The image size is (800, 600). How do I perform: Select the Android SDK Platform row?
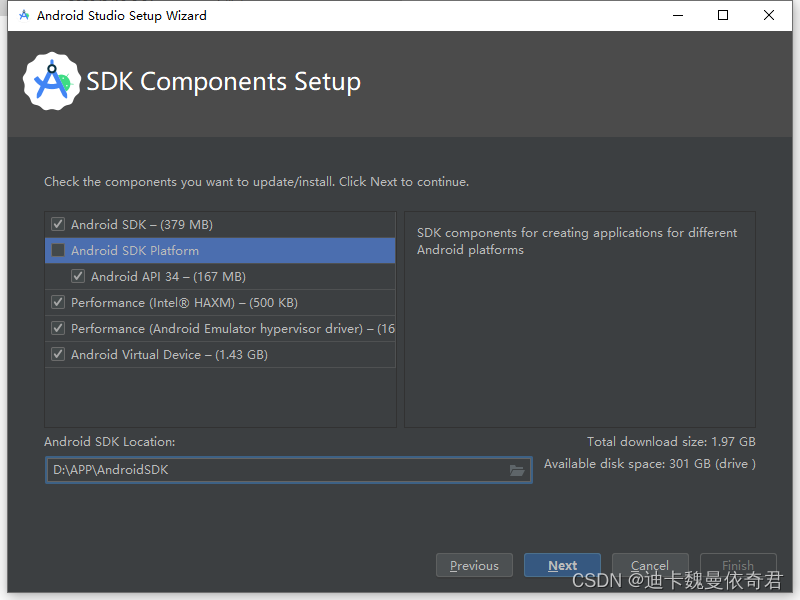point(220,251)
